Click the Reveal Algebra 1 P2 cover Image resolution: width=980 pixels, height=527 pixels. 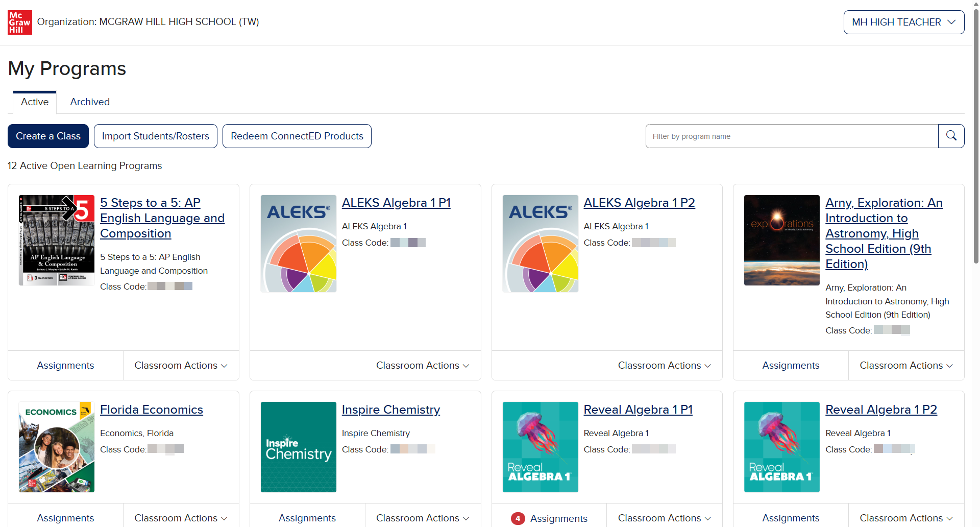(x=782, y=447)
